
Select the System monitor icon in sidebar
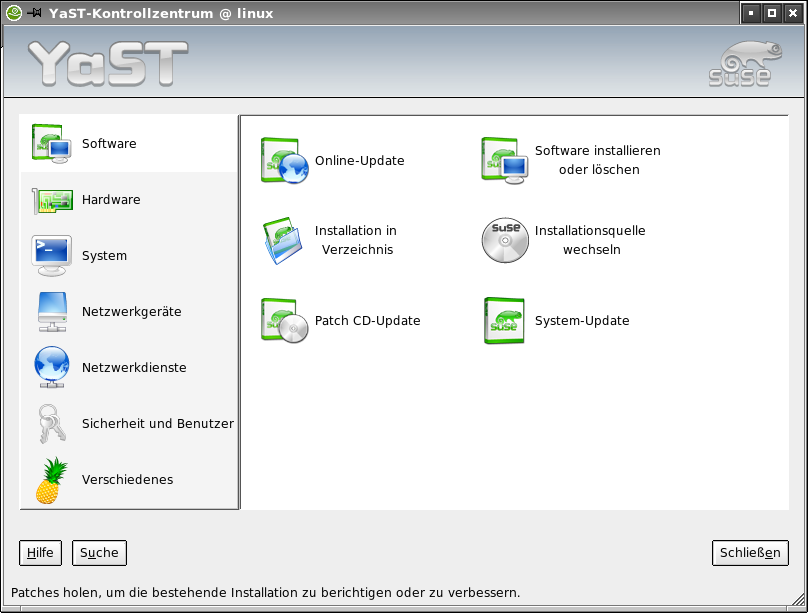[52, 256]
